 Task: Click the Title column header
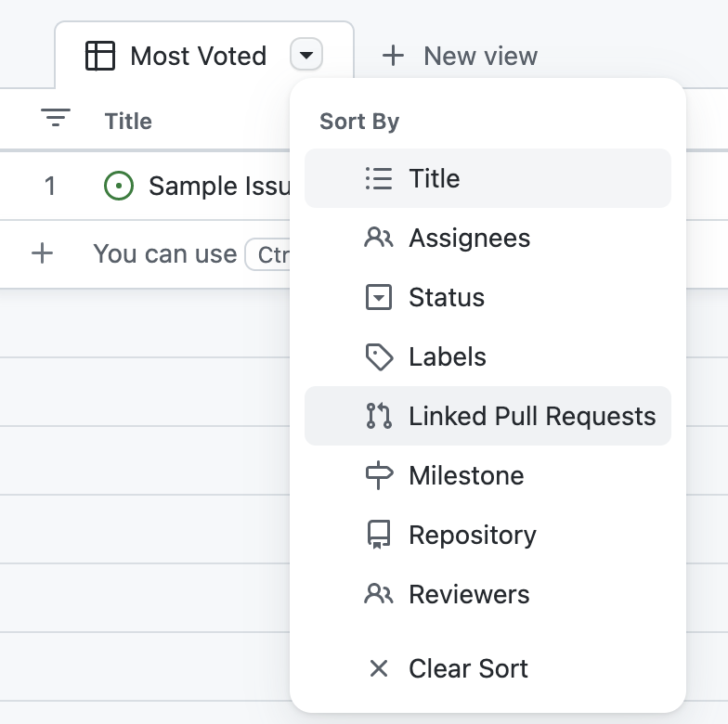click(x=128, y=121)
